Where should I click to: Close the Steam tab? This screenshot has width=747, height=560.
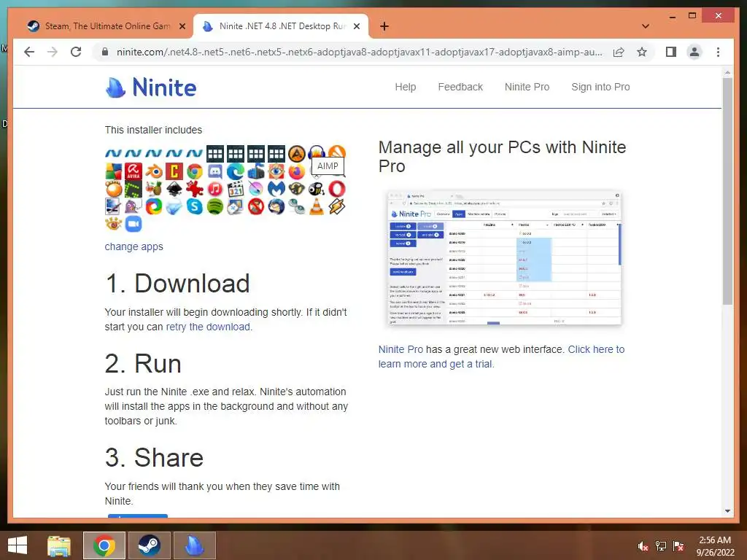pos(182,26)
